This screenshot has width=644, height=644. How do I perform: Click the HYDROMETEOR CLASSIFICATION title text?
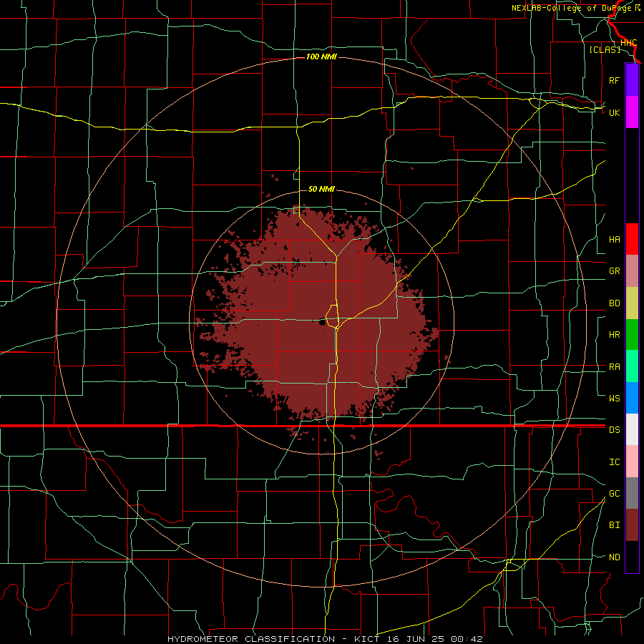[x=251, y=639]
